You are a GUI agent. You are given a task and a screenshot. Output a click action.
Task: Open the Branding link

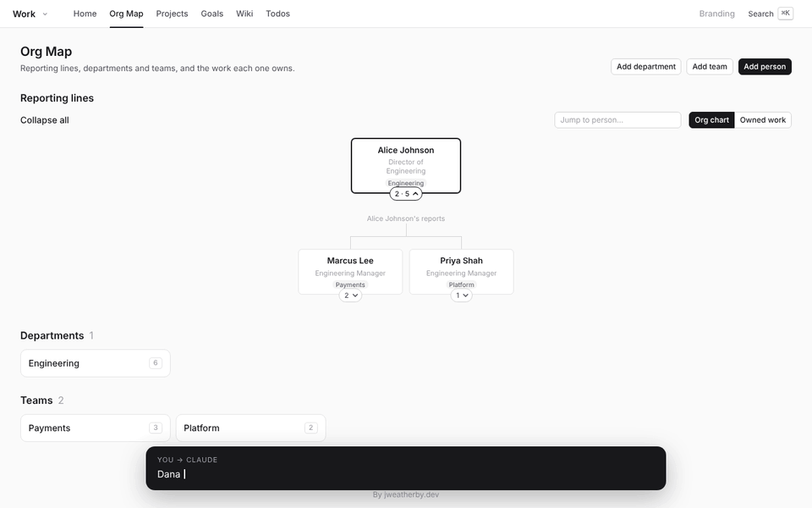(x=716, y=14)
